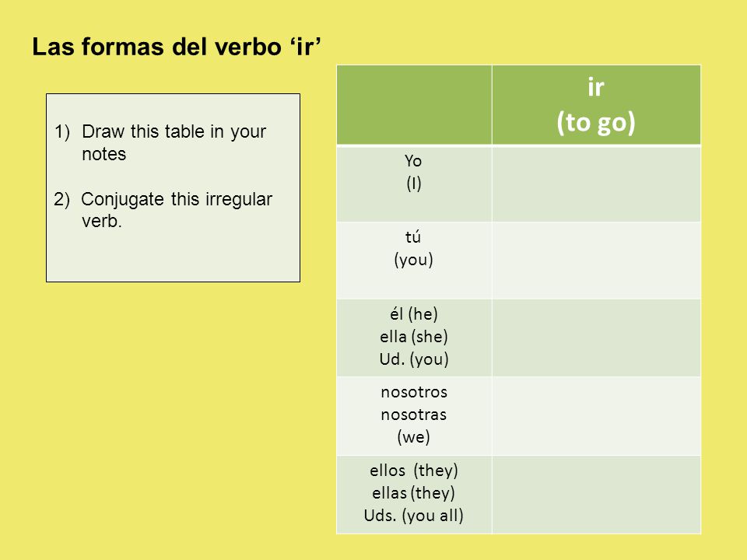Select the 'Conjugate this irregular verb' instruction
Screen dimensions: 747x560
pyautogui.click(x=163, y=210)
